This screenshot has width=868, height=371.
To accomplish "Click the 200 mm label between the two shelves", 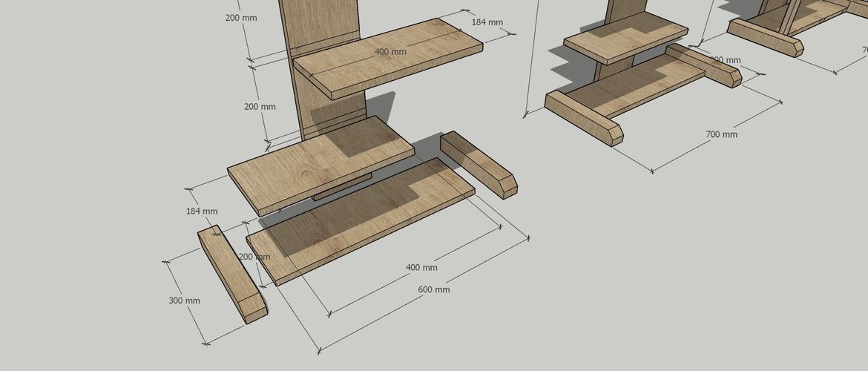I will pos(260,107).
